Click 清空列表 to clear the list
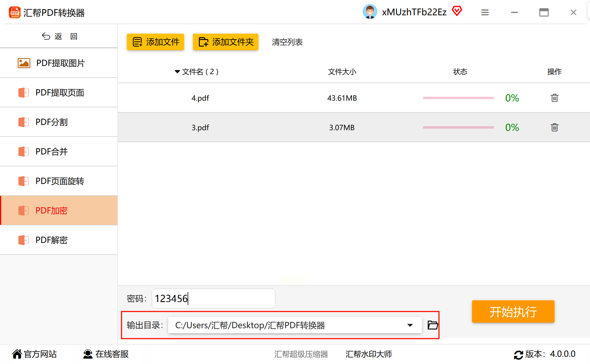The image size is (590, 364). [x=287, y=42]
